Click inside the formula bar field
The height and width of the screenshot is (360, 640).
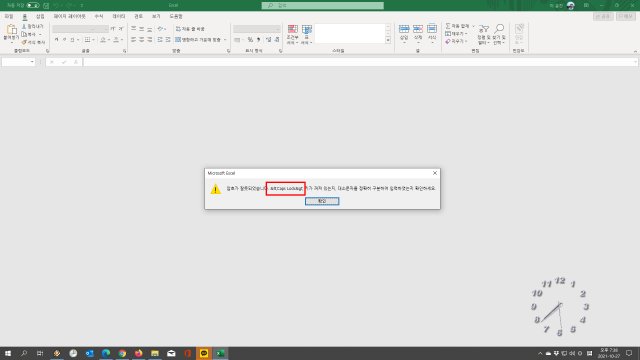coord(359,62)
